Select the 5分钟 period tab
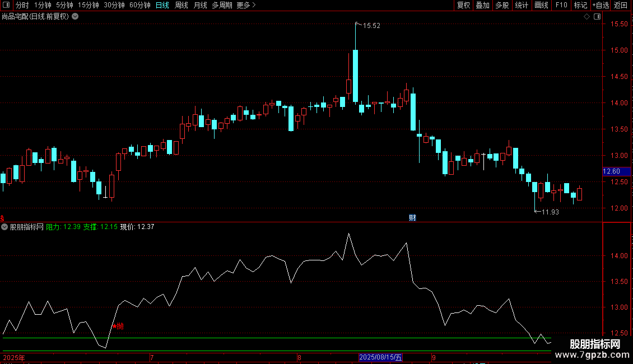Screen dimensions: 633x364 point(64,5)
